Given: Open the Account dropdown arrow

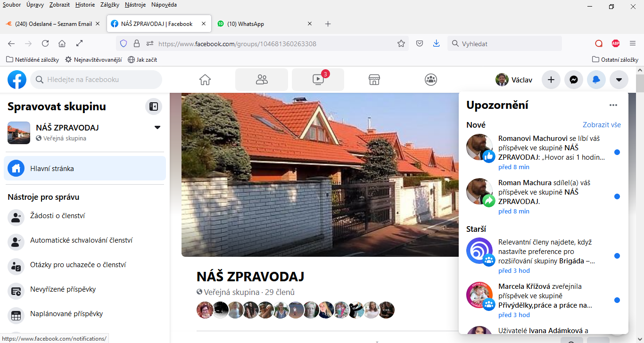Looking at the screenshot, I should coord(619,80).
